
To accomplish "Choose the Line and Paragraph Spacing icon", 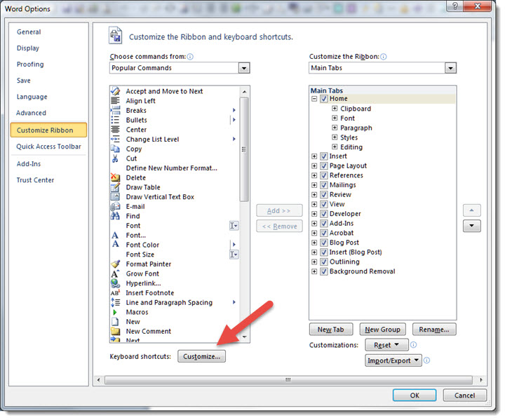I will 115,302.
